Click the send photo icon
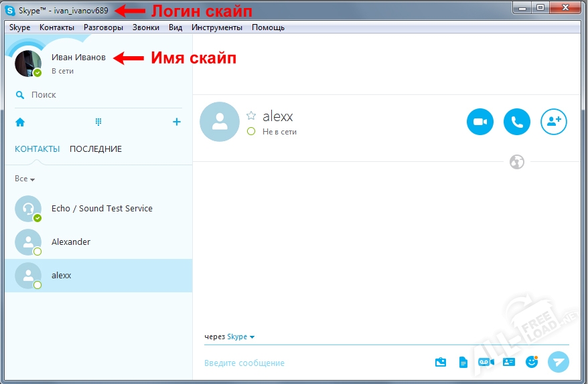The height and width of the screenshot is (384, 588). (440, 362)
